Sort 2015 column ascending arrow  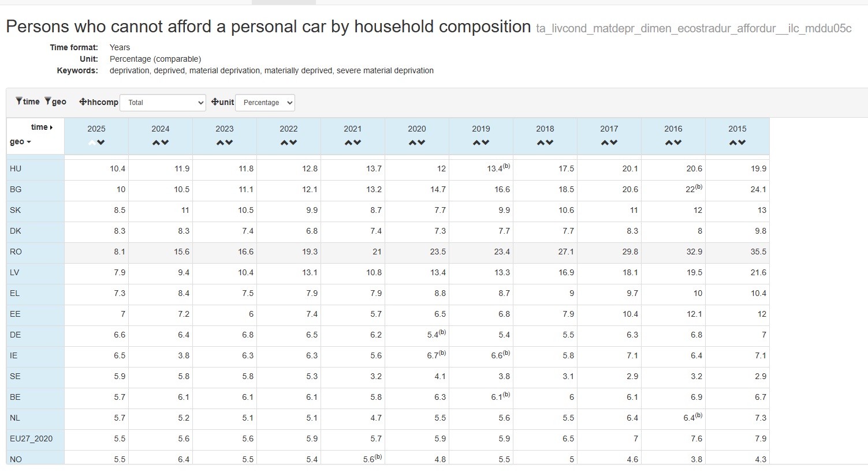pos(733,143)
